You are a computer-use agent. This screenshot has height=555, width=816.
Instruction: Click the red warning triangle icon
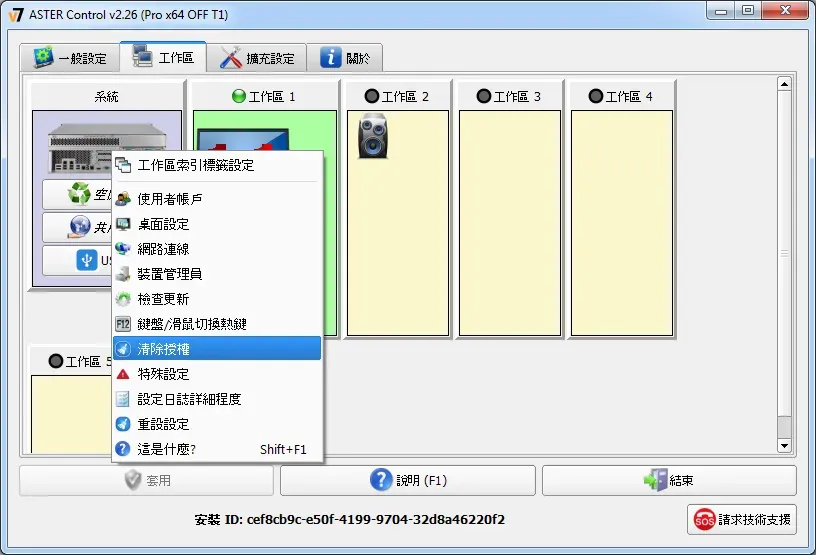coord(123,374)
